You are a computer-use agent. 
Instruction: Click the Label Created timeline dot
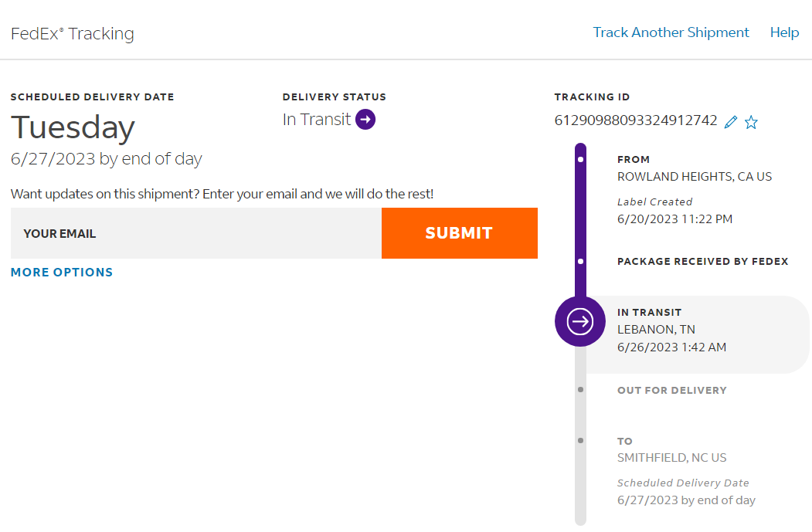coord(580,160)
